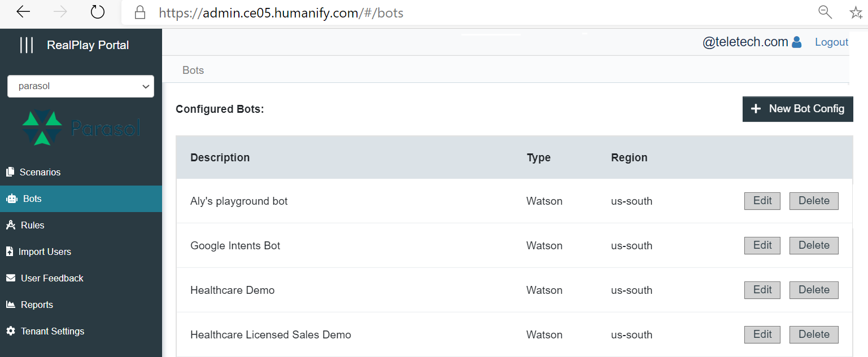Select the Google Intents Bot description
Image resolution: width=868 pixels, height=357 pixels.
235,246
